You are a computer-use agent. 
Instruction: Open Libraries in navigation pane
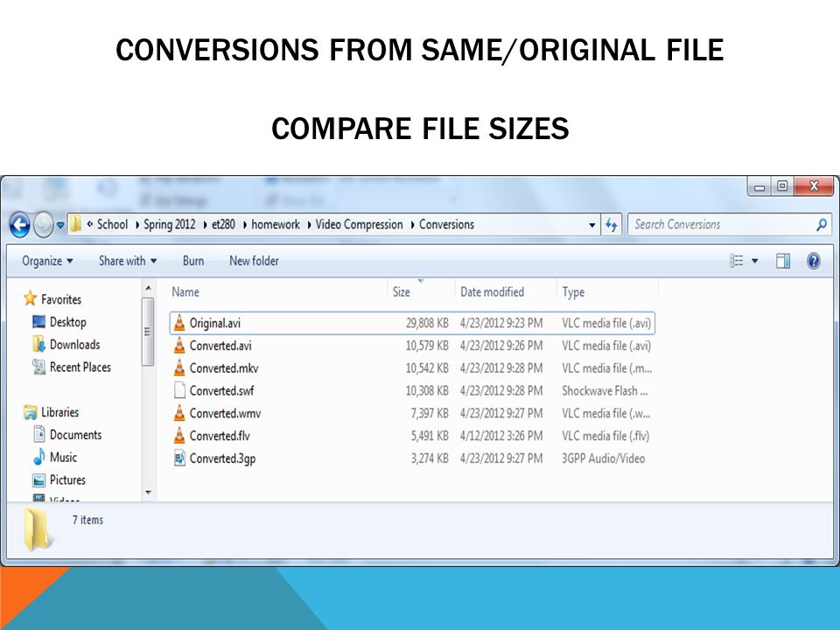pos(59,412)
